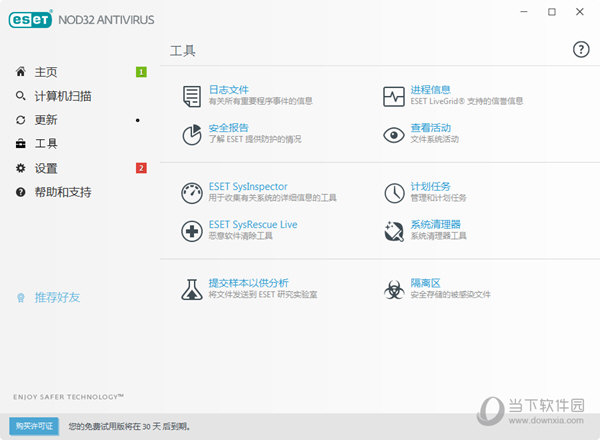The height and width of the screenshot is (440, 600).
Task: Click 有关所有重要程序事件的信息 description
Action: click(261, 101)
